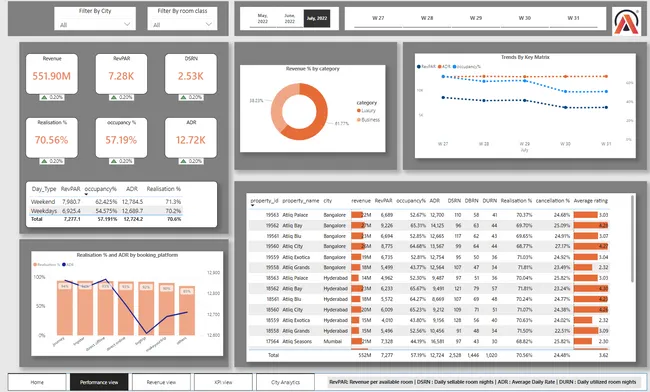
Task: Open the Revenue view tab
Action: 161,382
